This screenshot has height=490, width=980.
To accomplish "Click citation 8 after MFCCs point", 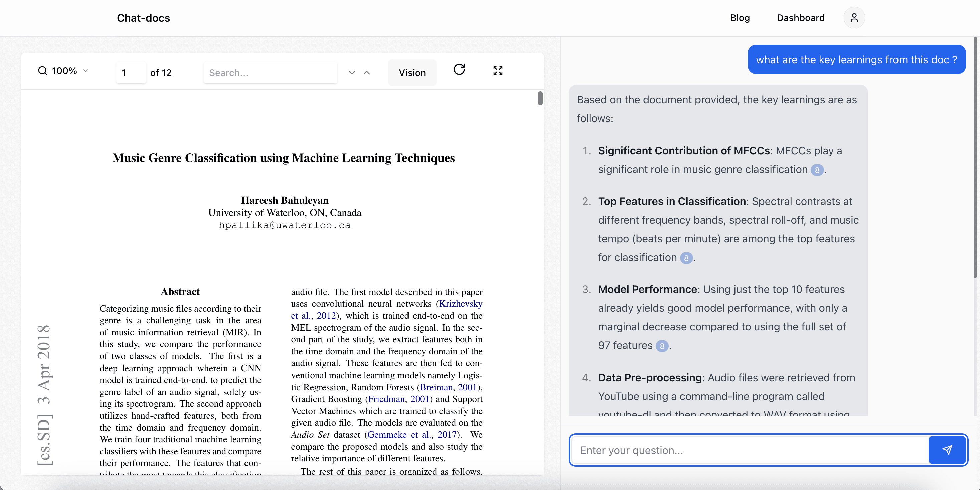I will click(817, 170).
